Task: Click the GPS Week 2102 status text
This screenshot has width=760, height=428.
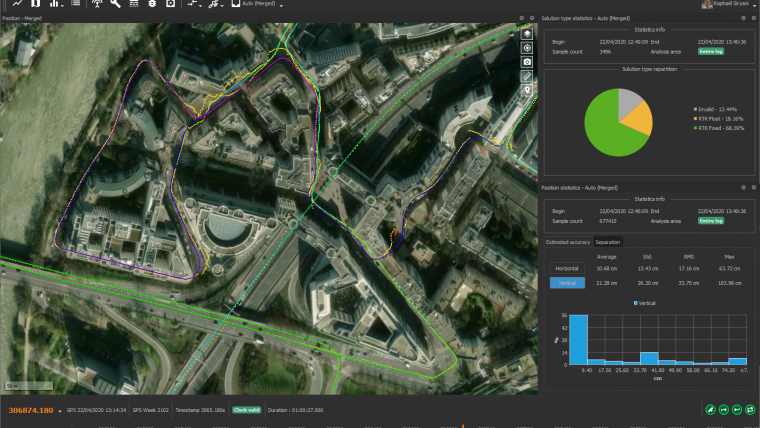Action: coord(151,410)
